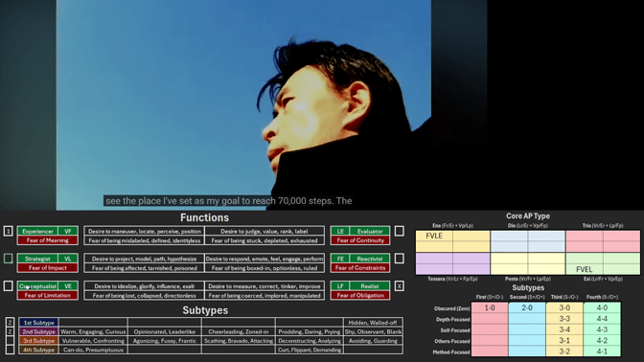
Task: Toggle the Z box beside 1st Subtype
Action: click(11, 323)
